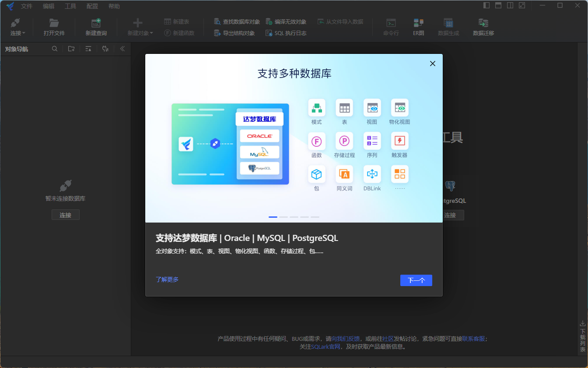Viewport: 588px width, 368px height.
Task: Open the 配置 menu
Action: (92, 6)
